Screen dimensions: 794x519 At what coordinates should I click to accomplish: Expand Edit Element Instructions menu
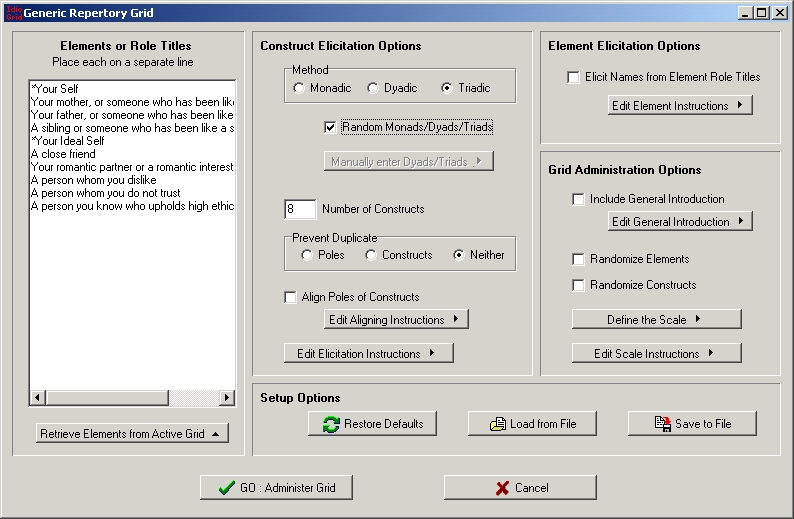pos(680,105)
